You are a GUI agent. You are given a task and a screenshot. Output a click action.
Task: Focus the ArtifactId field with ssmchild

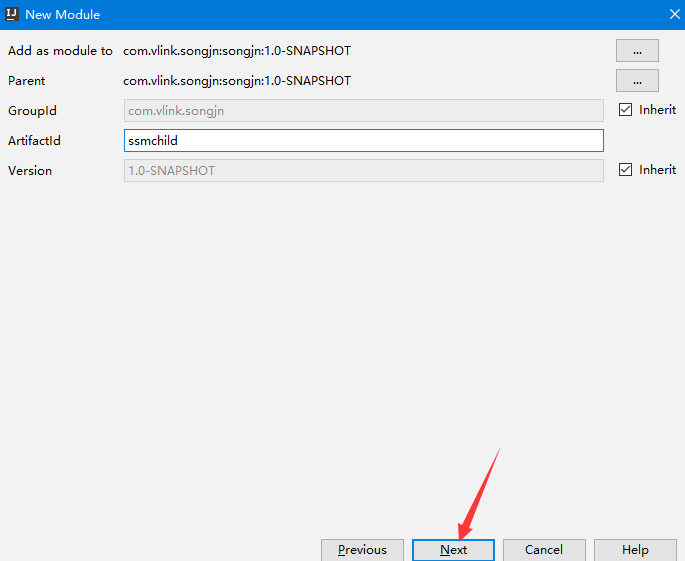point(363,141)
